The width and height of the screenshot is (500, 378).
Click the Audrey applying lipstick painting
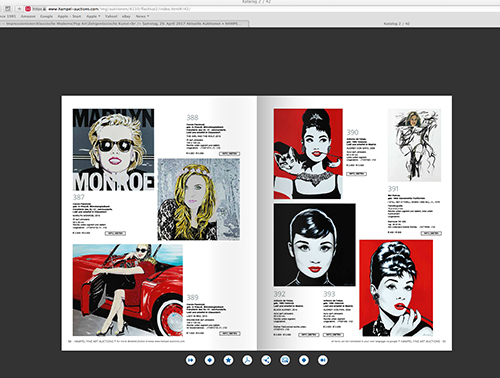pyautogui.click(x=396, y=288)
